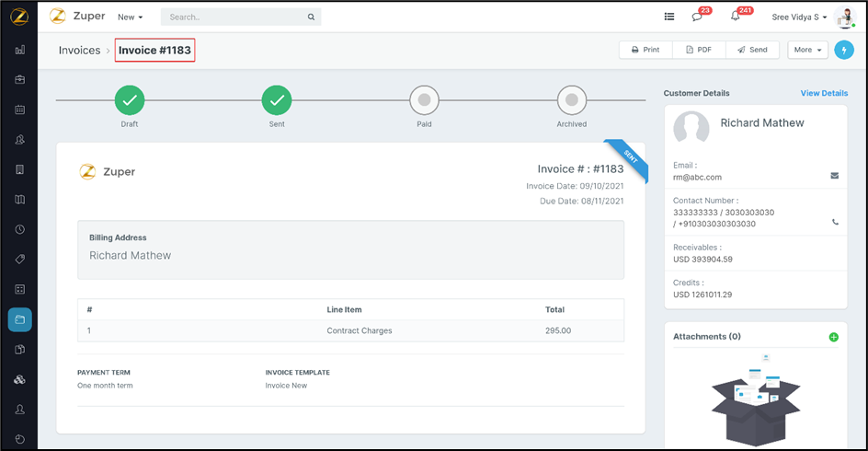Click Contract Charges line item
The height and width of the screenshot is (451, 868).
point(360,330)
